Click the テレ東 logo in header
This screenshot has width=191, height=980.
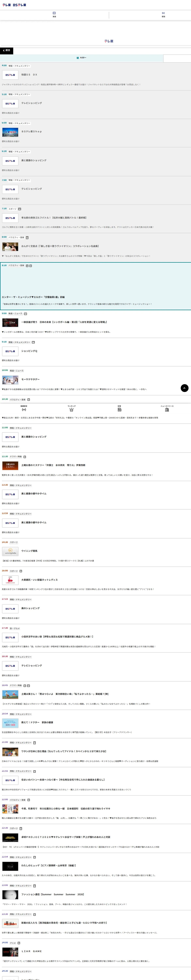(x=7, y=5)
